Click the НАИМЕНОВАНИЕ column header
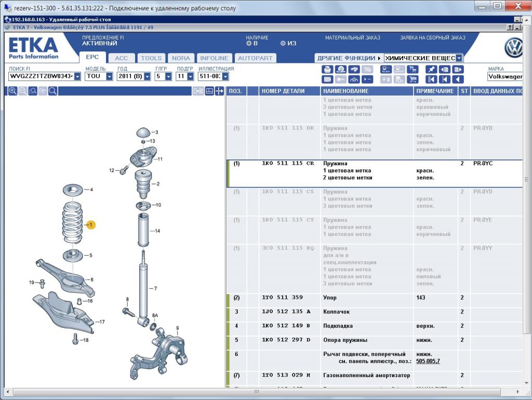Screen dimensions: 532x400 click(367, 91)
